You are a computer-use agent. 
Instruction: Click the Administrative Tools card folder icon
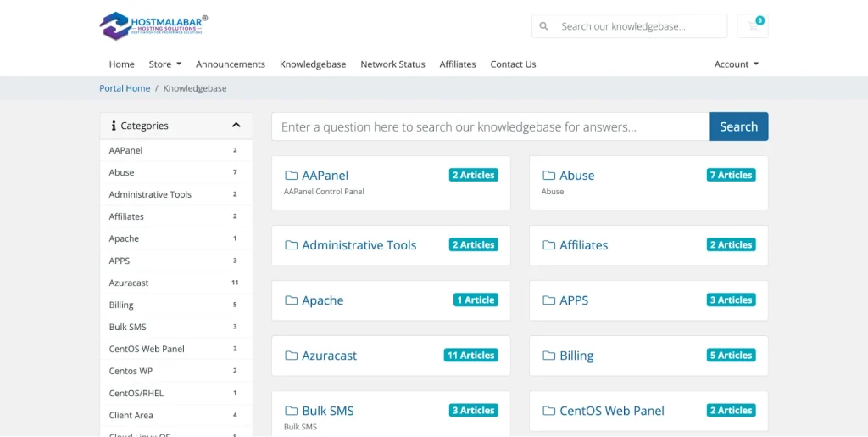(x=292, y=245)
